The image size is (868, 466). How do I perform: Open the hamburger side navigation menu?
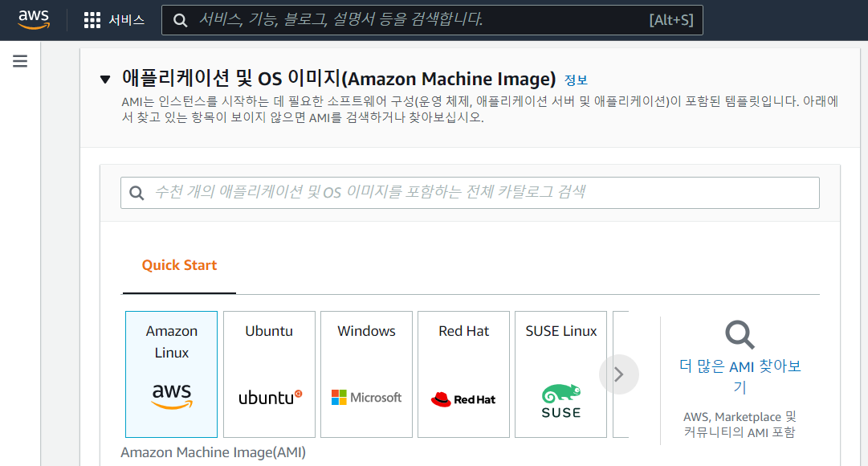tap(20, 61)
